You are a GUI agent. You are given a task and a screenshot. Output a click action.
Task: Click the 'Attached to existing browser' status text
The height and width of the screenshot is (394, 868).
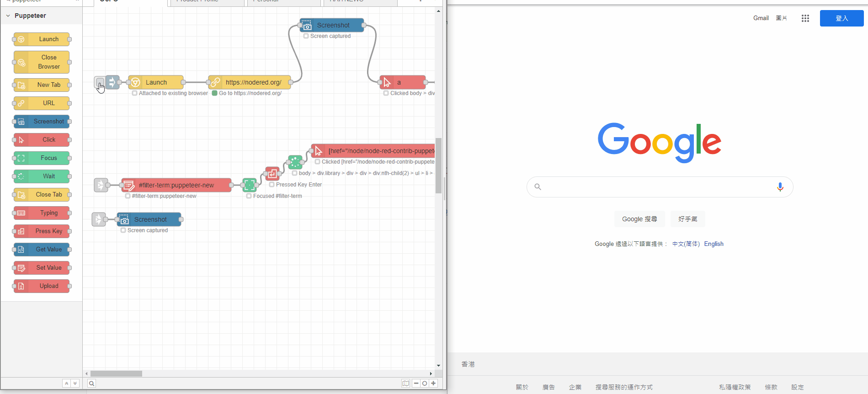pyautogui.click(x=173, y=93)
